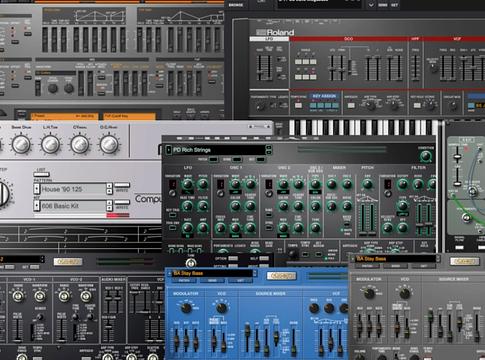
Task: Click the envelope knob in the PITCH section
Action: [x=367, y=184]
